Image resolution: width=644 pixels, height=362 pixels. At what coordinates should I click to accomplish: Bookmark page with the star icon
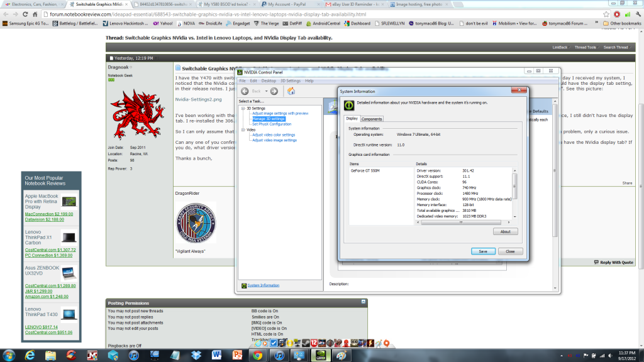pos(606,14)
